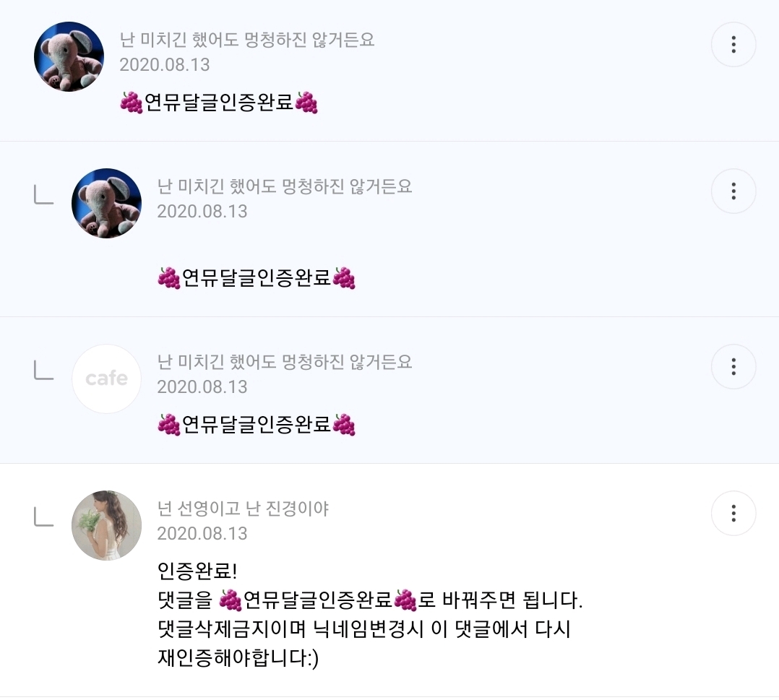Open the three-dot menu on the first elephant-avatar reply
The height and width of the screenshot is (700, 779).
[x=733, y=191]
